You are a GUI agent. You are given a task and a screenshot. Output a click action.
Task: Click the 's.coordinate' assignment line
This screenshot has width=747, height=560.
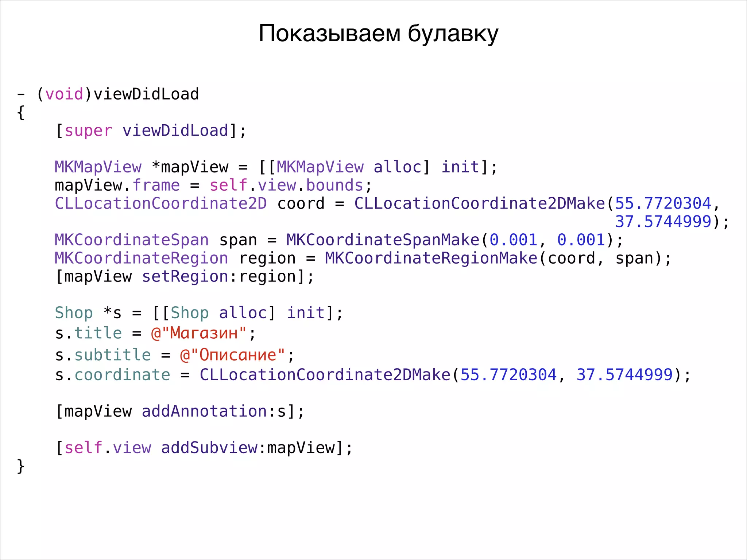(373, 375)
